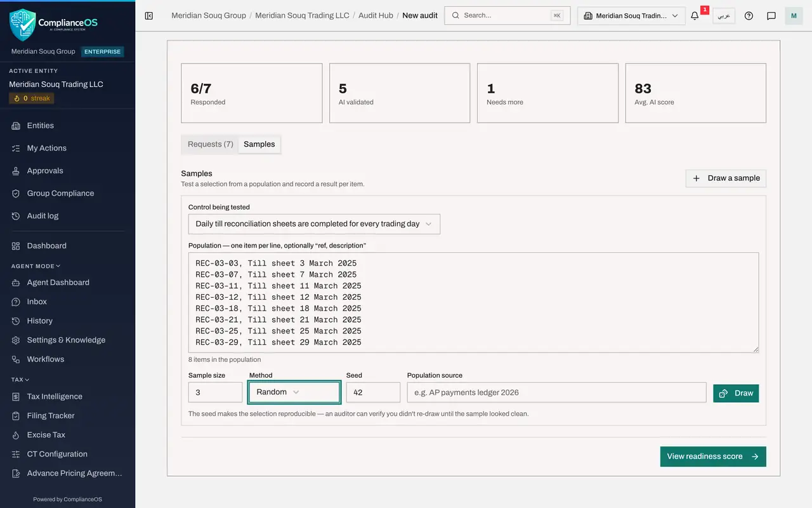Click the Agent Dashboard robot icon

[x=16, y=283]
